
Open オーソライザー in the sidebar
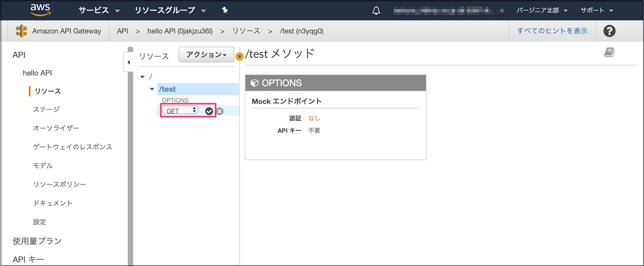(x=56, y=128)
